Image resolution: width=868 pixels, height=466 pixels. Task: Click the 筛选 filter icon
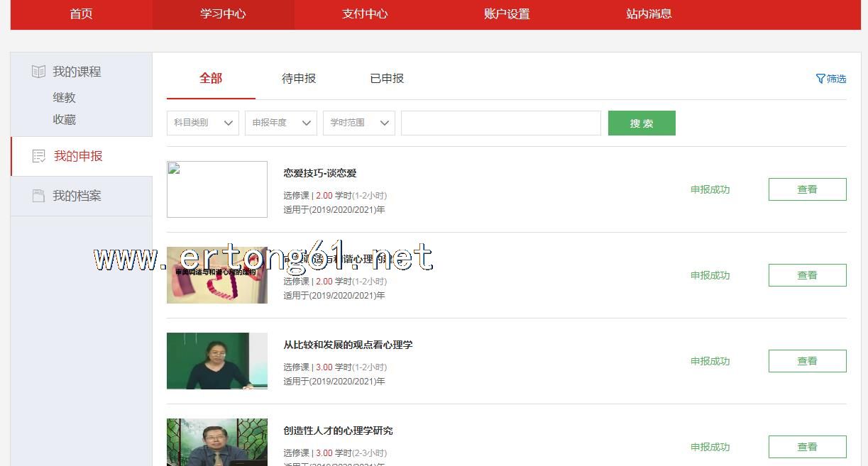click(x=820, y=79)
